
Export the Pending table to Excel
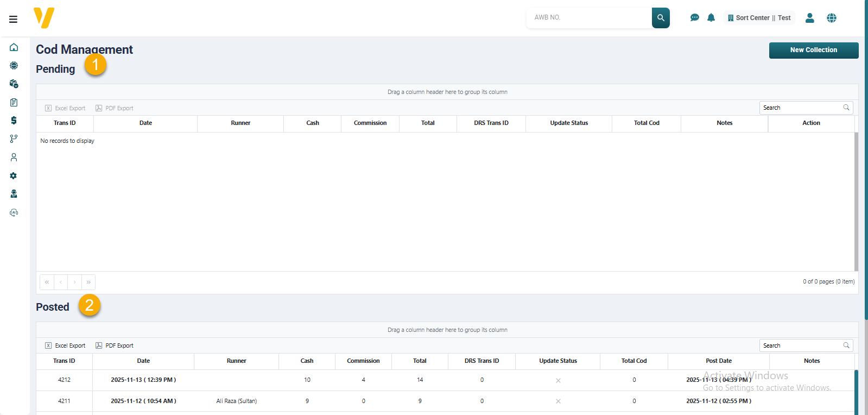65,108
